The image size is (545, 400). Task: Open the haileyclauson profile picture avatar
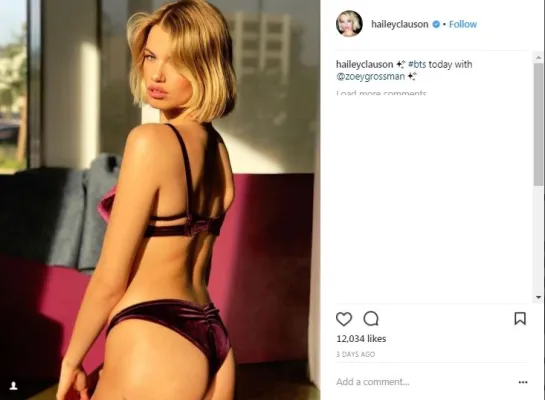(x=349, y=24)
